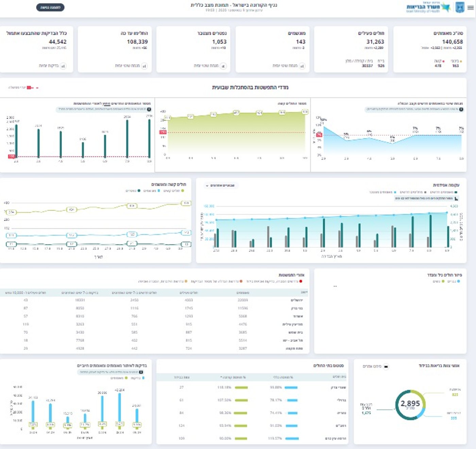Click the 478 data point on green area chart

coord(305,111)
